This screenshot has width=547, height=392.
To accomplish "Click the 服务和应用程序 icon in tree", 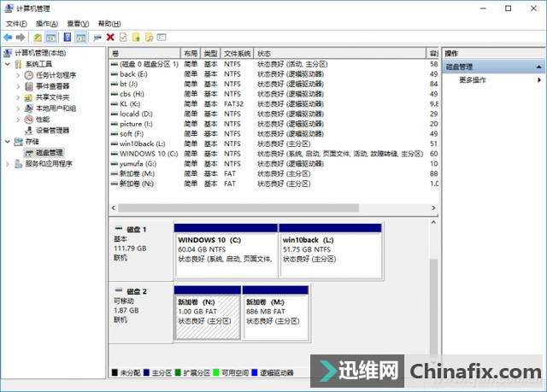I will point(19,164).
